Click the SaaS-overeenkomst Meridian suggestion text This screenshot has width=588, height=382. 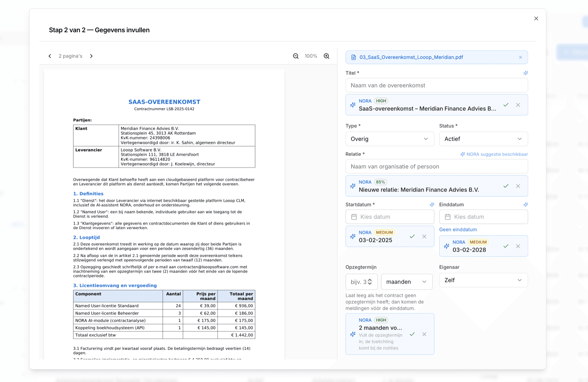[x=427, y=109]
